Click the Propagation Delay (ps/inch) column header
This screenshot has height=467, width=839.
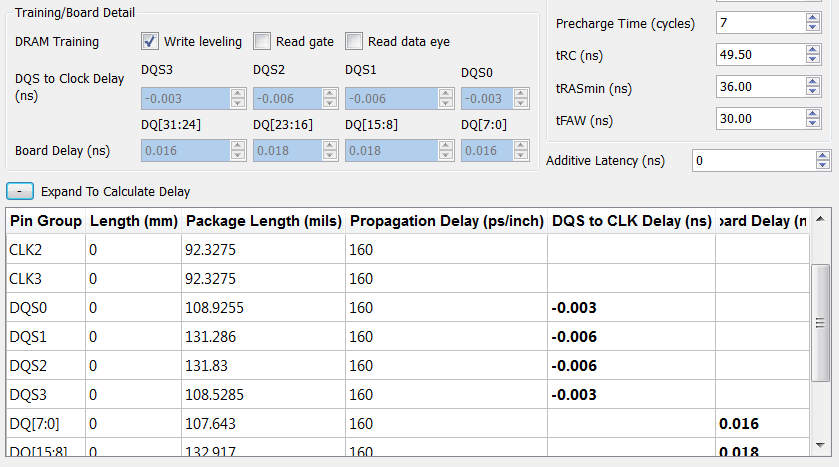(x=446, y=220)
